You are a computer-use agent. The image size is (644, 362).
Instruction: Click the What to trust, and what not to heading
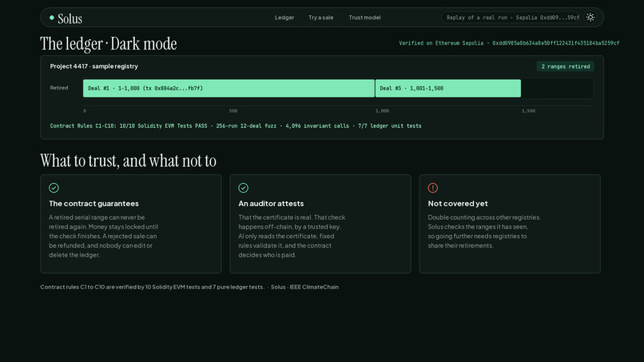pos(128,161)
